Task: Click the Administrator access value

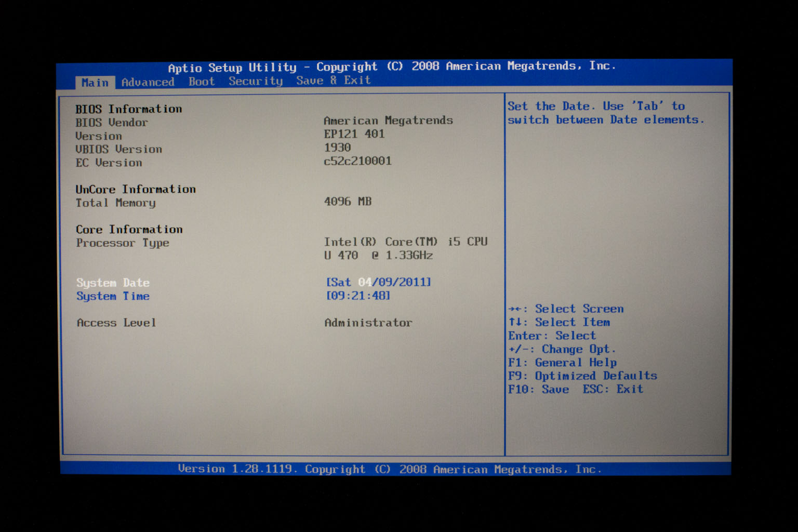Action: pos(368,323)
